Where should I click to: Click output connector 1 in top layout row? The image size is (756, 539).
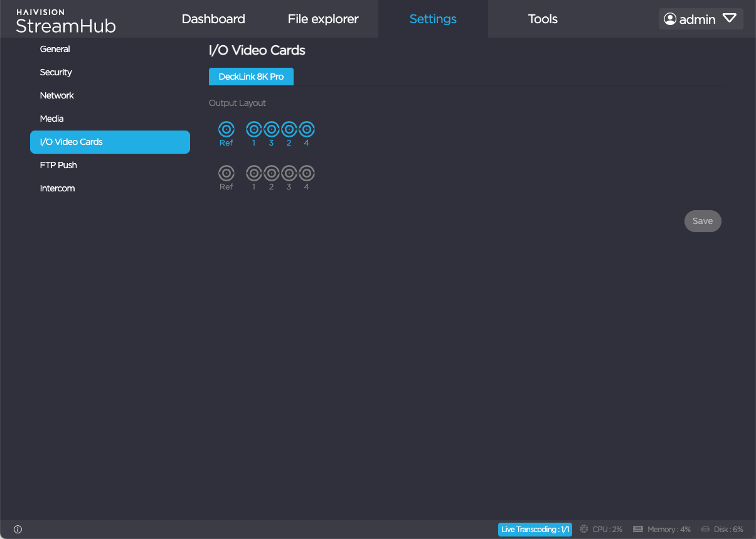click(253, 129)
